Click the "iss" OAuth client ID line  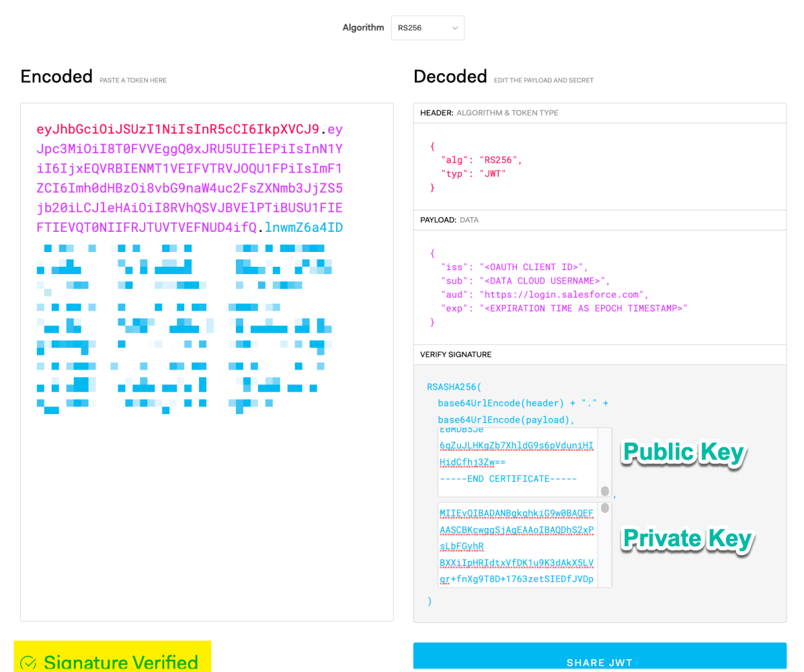[514, 267]
